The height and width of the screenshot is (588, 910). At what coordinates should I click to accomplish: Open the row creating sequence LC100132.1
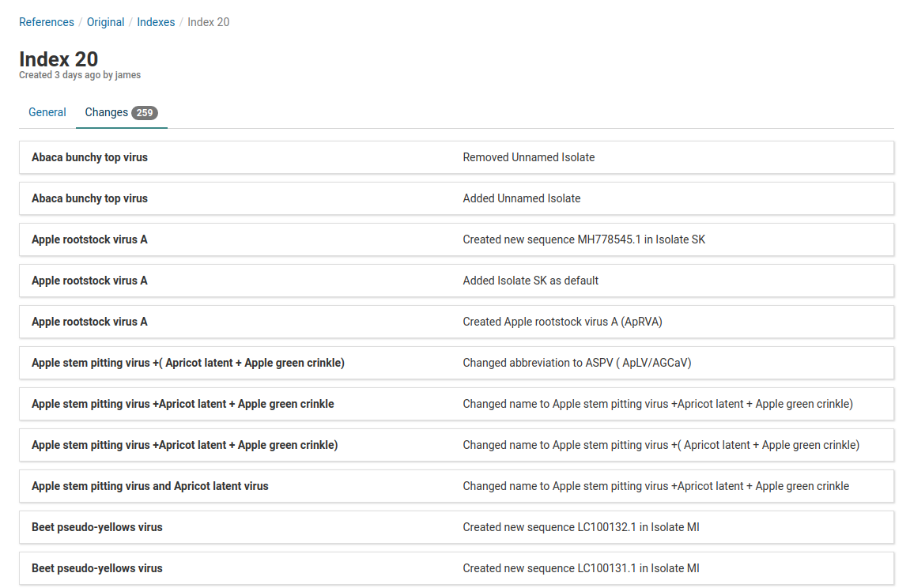[x=456, y=527]
